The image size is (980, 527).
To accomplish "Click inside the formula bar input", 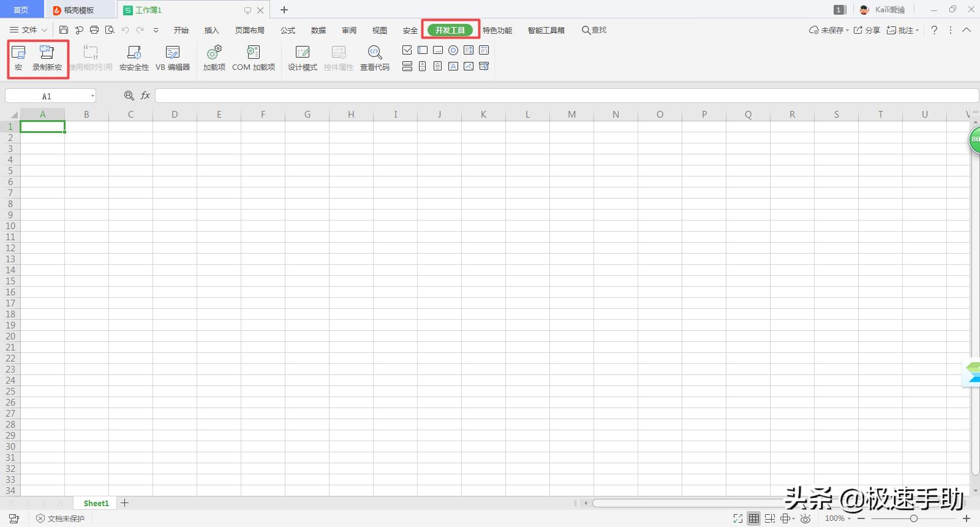I will pos(567,96).
